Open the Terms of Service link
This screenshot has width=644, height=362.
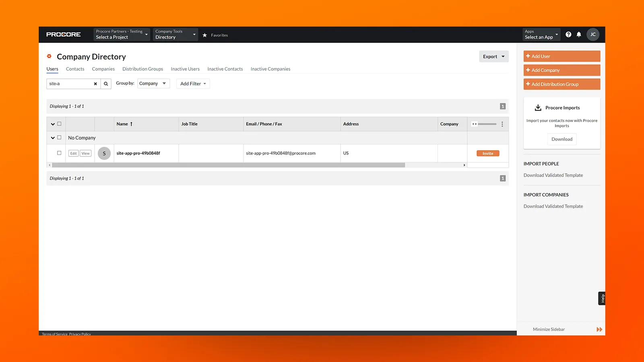point(55,334)
